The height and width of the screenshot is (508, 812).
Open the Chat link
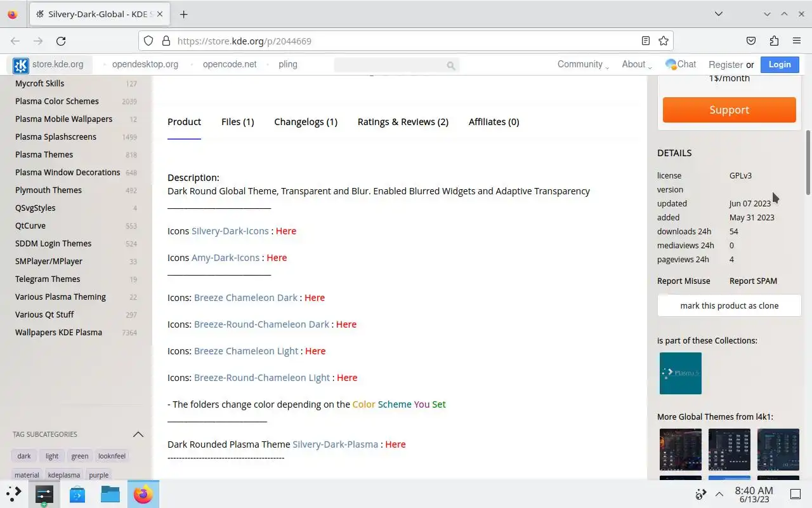[681, 64]
